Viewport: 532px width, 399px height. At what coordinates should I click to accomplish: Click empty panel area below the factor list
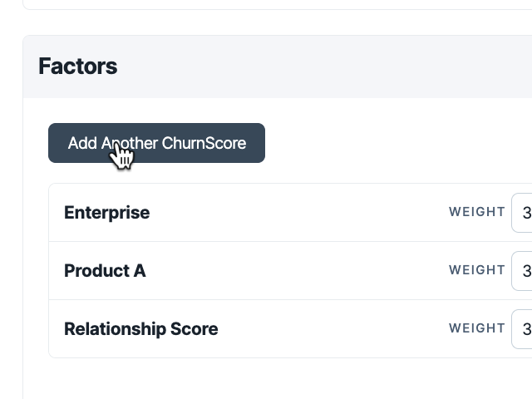[x=272, y=378]
